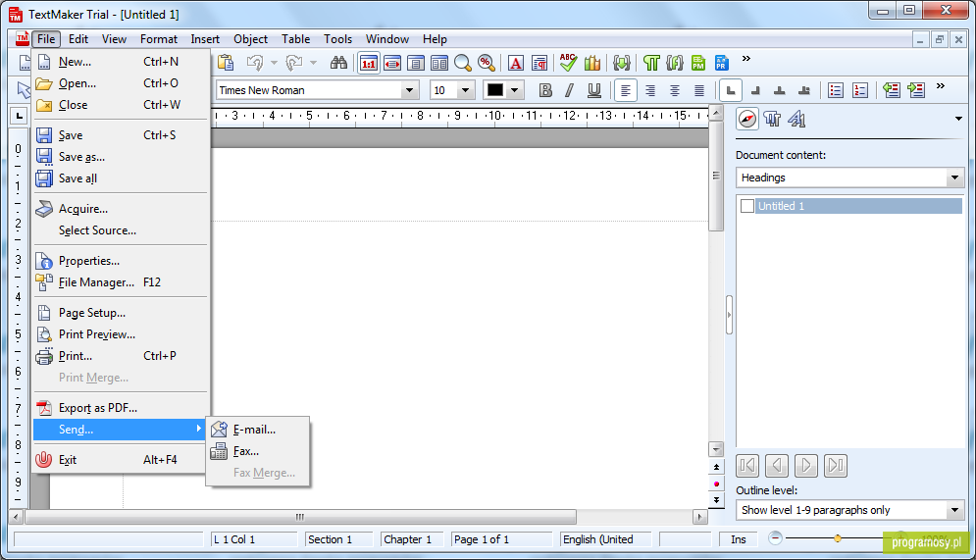Fit page width zoom icon
This screenshot has height=560, width=976.
click(x=392, y=63)
